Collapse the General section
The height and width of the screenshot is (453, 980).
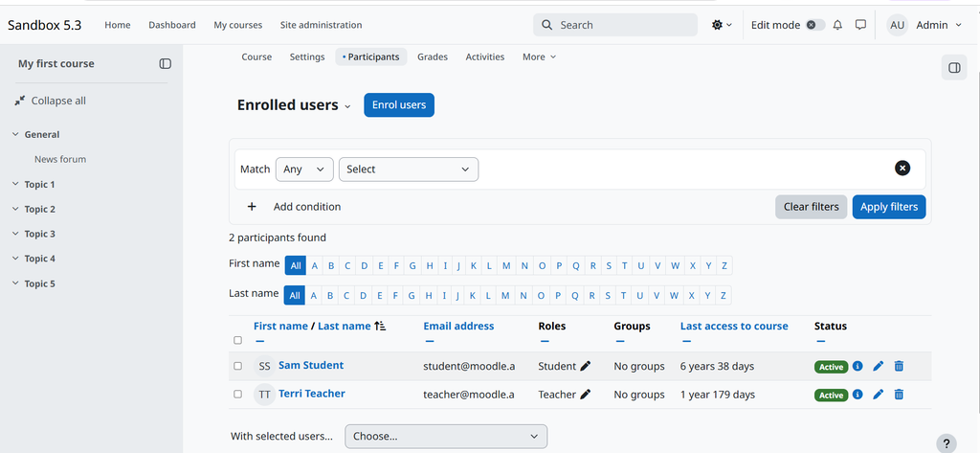pos(15,134)
